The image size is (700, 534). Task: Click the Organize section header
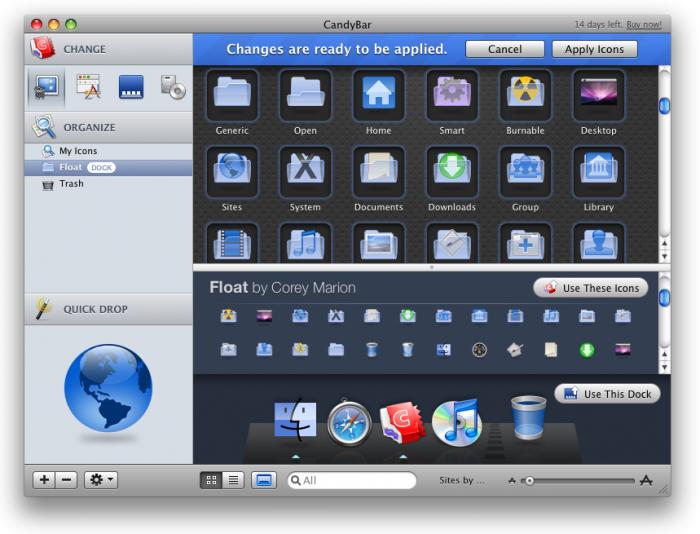108,127
